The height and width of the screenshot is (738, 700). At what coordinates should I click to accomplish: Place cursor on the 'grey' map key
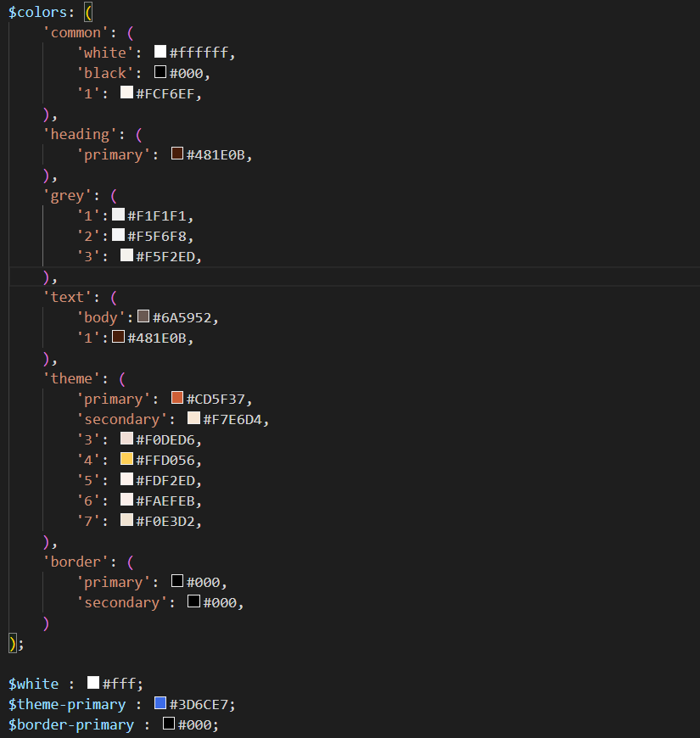pos(68,195)
